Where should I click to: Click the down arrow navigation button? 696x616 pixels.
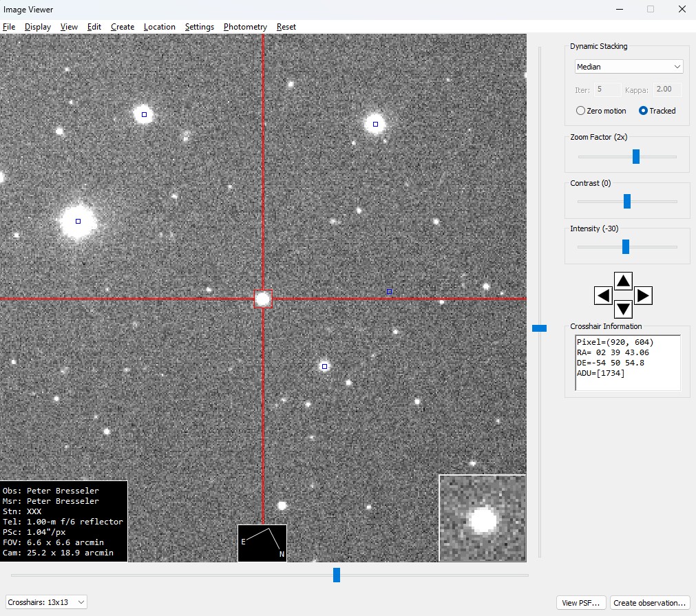[623, 309]
